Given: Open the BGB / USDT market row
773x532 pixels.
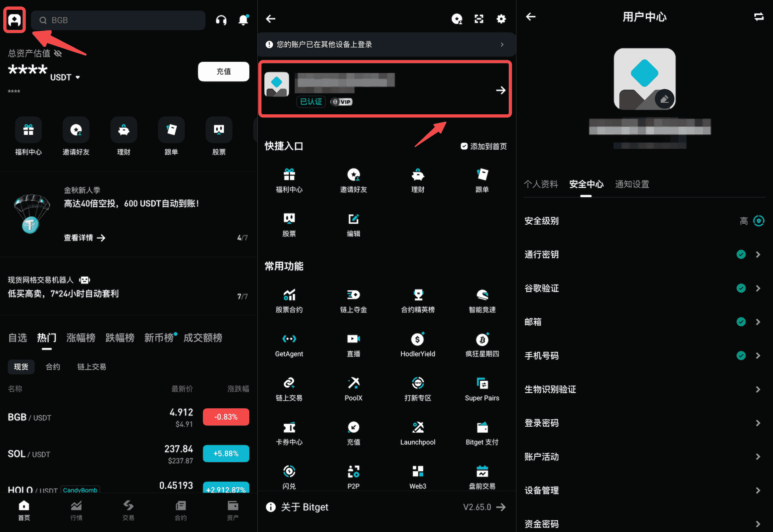Looking at the screenshot, I should (x=128, y=417).
